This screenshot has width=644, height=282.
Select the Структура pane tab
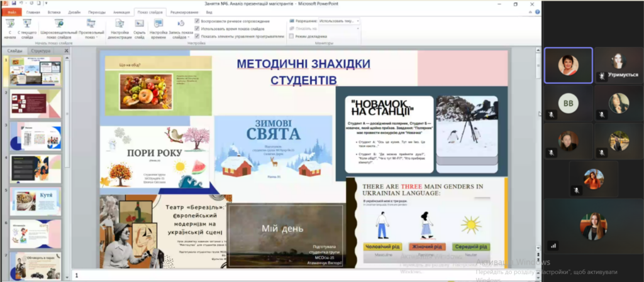click(x=41, y=51)
